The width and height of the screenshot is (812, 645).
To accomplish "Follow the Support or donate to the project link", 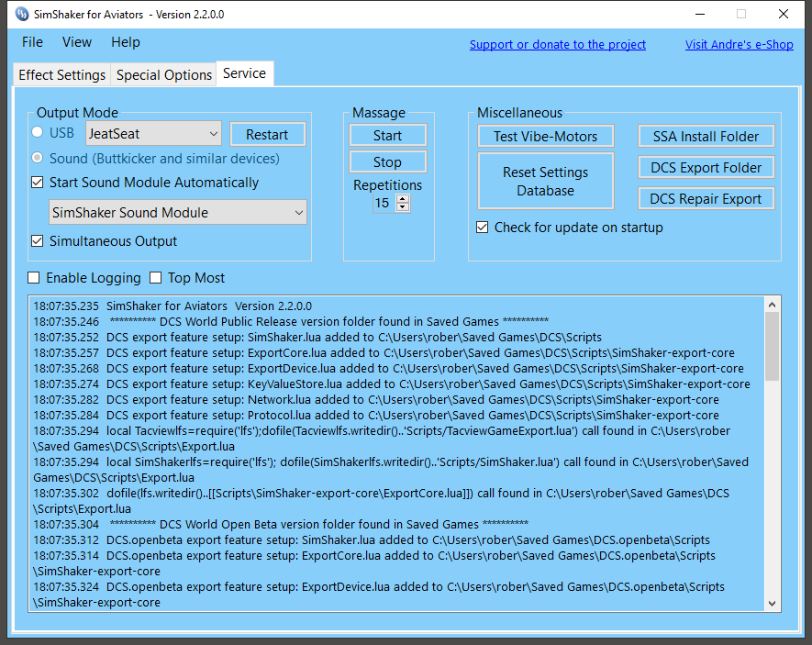I will tap(558, 45).
